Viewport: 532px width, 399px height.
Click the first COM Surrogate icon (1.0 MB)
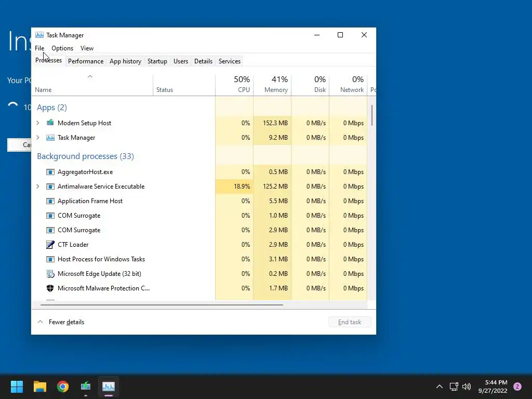pos(50,216)
